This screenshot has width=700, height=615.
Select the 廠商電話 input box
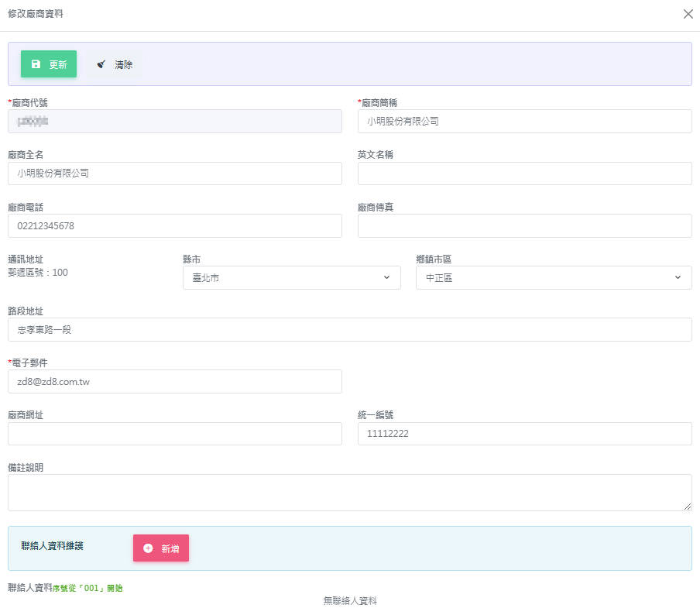(x=174, y=225)
